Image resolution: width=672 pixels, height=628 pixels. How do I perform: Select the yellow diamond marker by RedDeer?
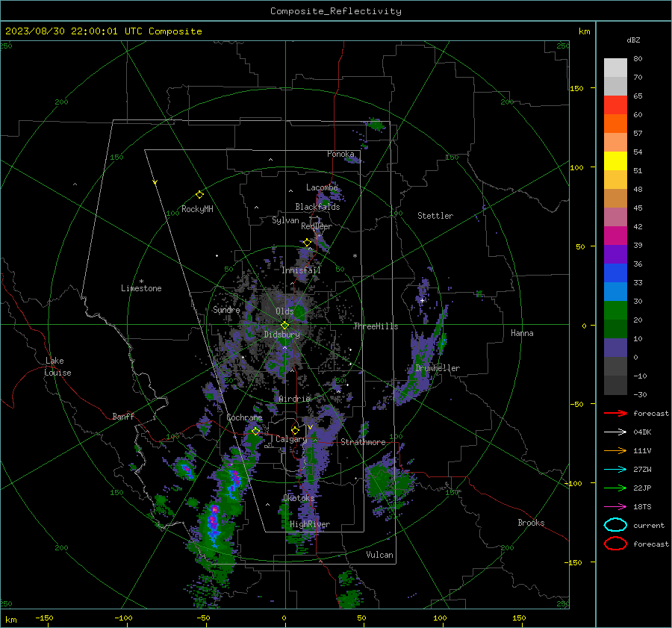point(307,243)
